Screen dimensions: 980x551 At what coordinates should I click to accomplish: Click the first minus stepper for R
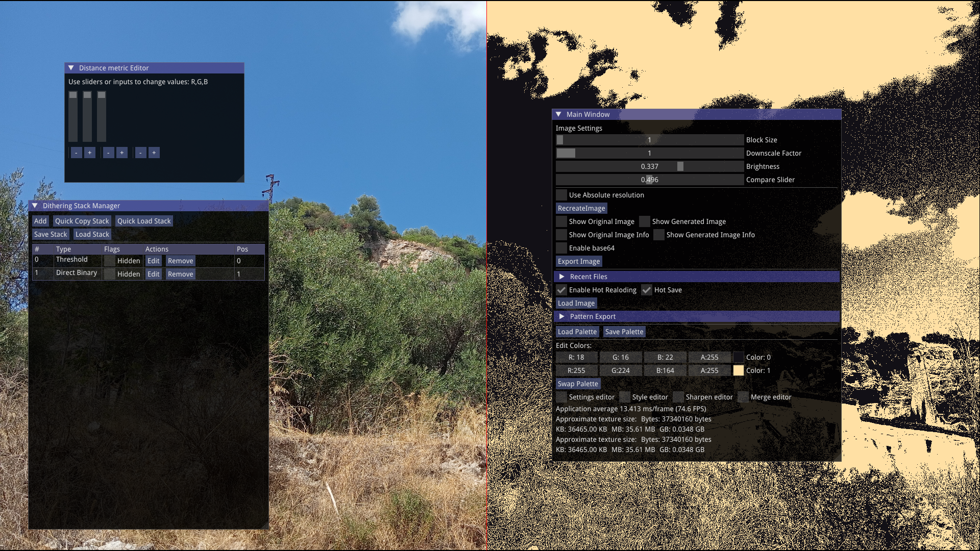pos(76,153)
